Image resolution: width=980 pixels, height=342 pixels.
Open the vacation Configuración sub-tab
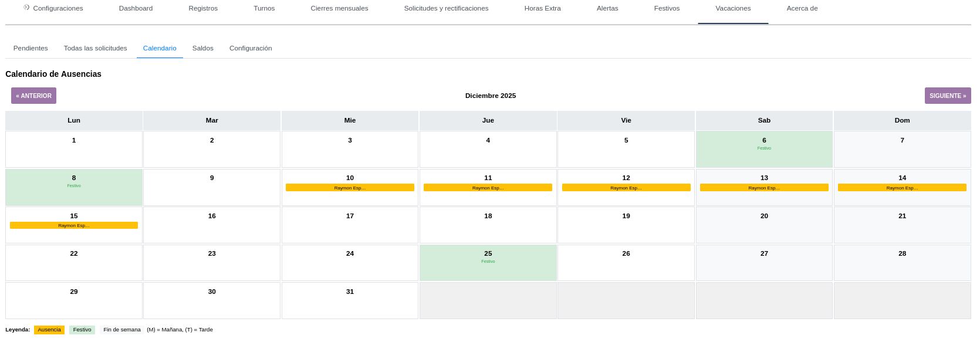(251, 48)
